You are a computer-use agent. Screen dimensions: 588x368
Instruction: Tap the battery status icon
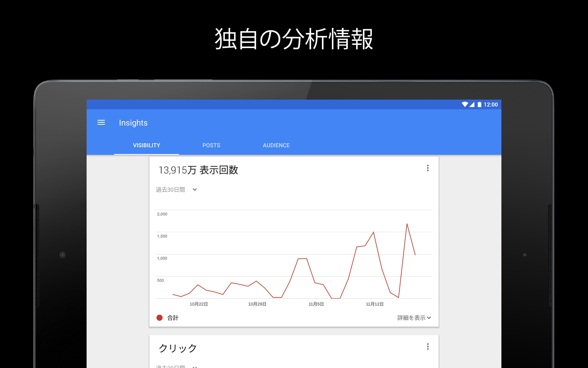pos(479,104)
